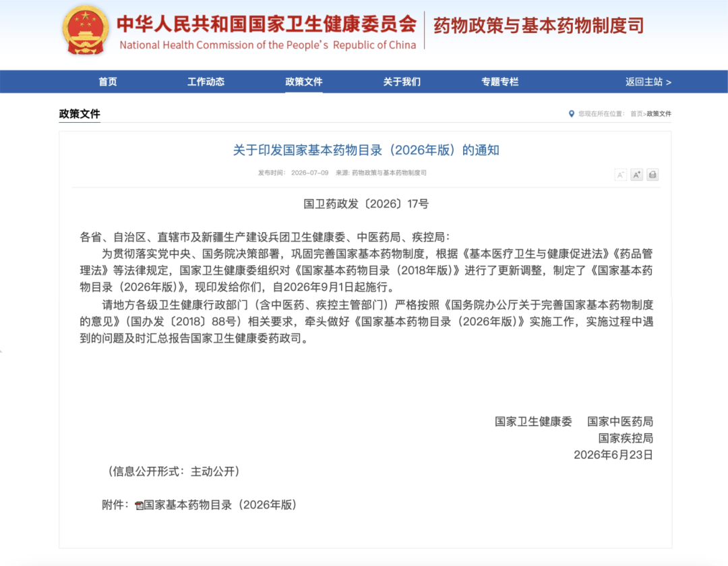The width and height of the screenshot is (728, 566).
Task: Click department name 药物政策与基本药物制度司
Action: 539,26
